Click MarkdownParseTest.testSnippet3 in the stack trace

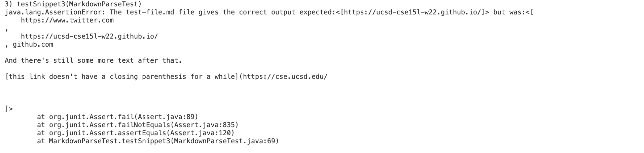point(109,141)
